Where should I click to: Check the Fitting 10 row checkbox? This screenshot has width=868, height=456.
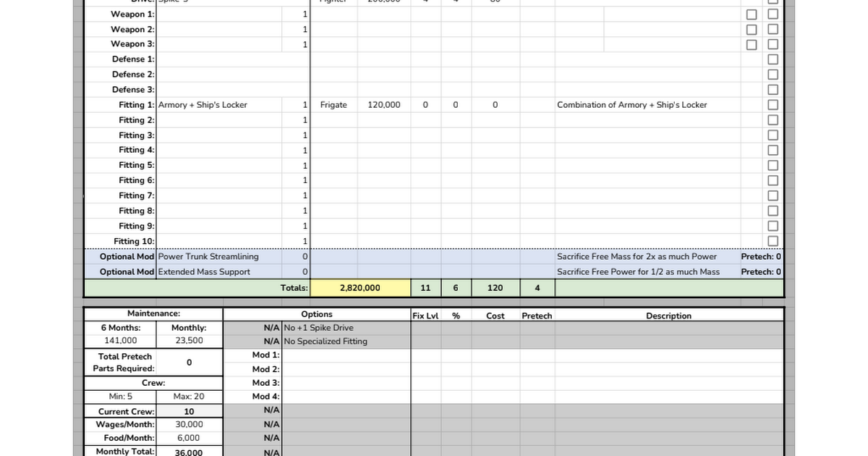(x=773, y=241)
